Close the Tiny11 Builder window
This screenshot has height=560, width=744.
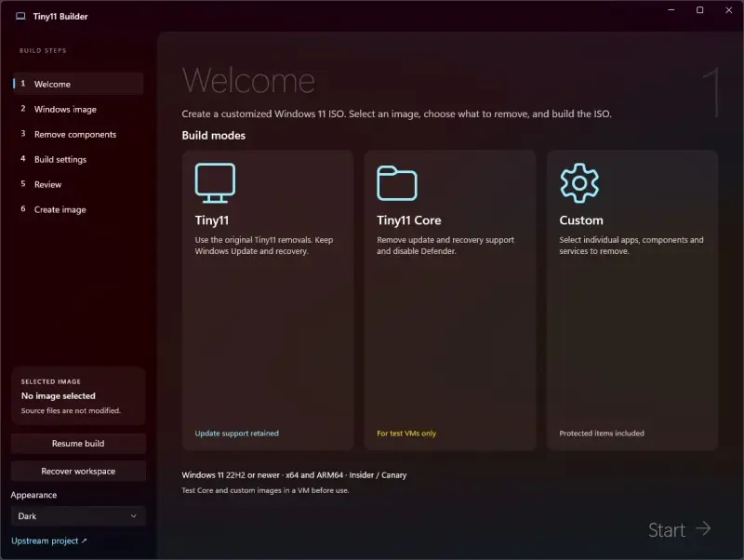coord(729,10)
